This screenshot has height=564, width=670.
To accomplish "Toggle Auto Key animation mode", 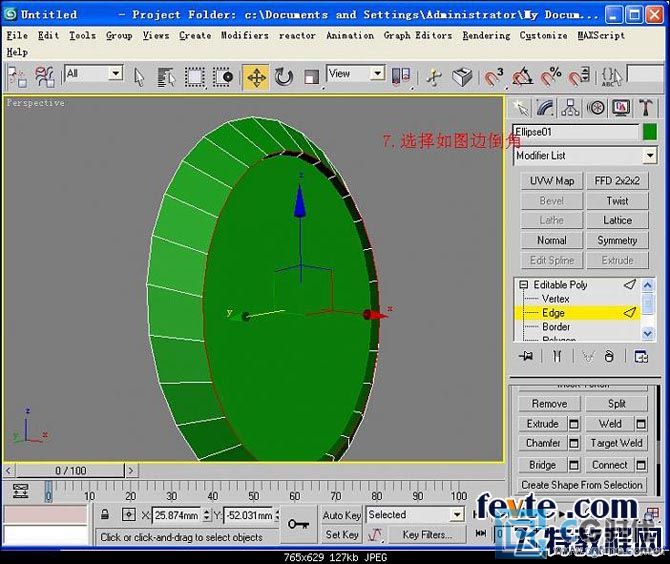I will coord(341,515).
